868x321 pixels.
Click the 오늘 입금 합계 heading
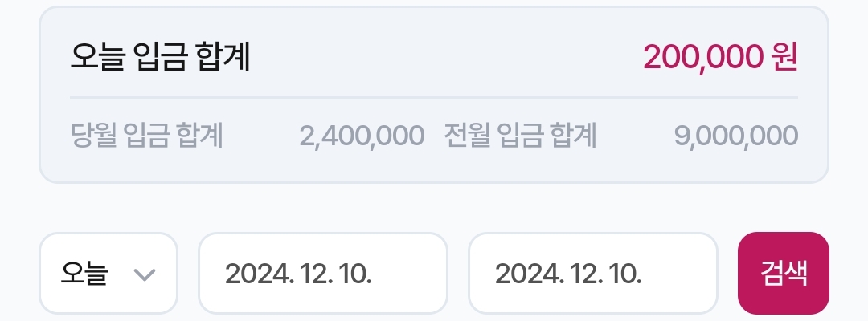pos(161,58)
